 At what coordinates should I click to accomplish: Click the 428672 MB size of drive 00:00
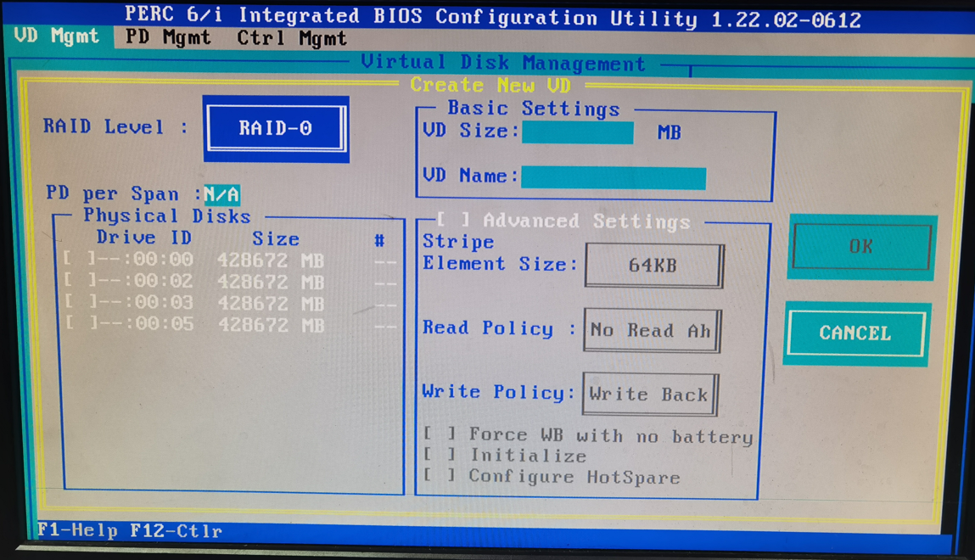(271, 260)
